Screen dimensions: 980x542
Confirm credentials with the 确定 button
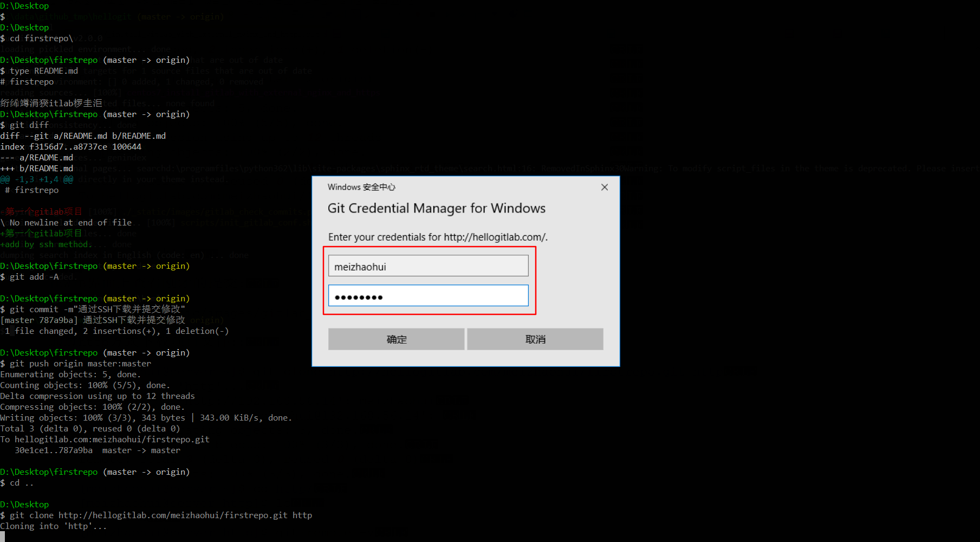click(396, 339)
